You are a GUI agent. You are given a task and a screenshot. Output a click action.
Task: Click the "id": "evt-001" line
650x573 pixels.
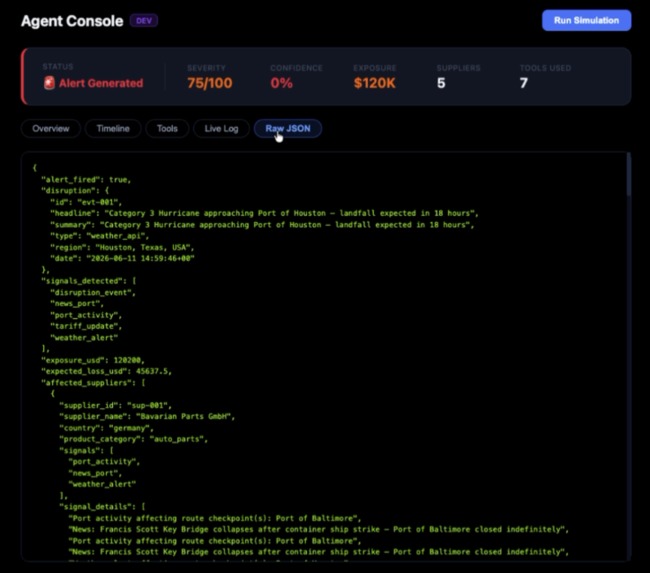[86, 202]
